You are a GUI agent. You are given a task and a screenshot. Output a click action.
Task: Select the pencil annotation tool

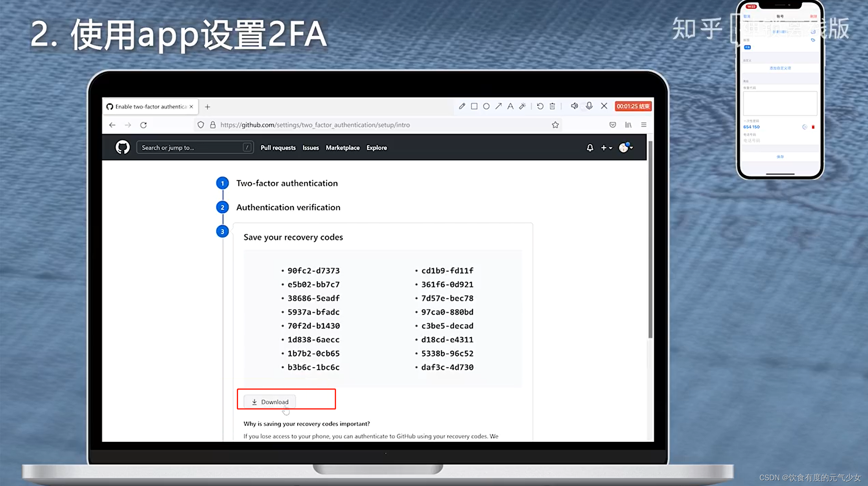point(462,106)
